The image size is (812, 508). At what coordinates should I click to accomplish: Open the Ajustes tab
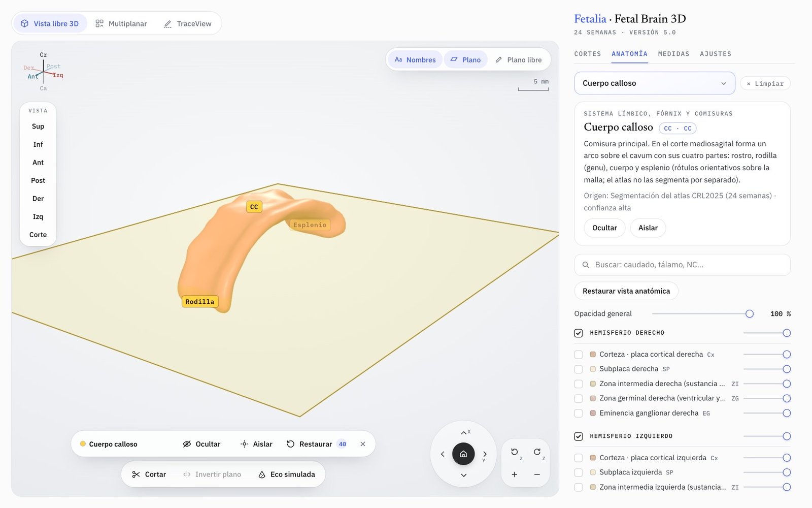click(716, 54)
